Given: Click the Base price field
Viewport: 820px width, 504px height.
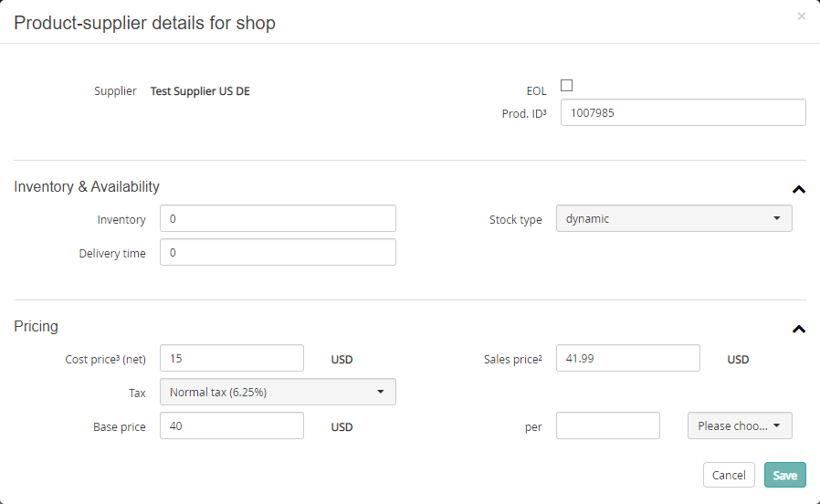Looking at the screenshot, I should [x=232, y=425].
